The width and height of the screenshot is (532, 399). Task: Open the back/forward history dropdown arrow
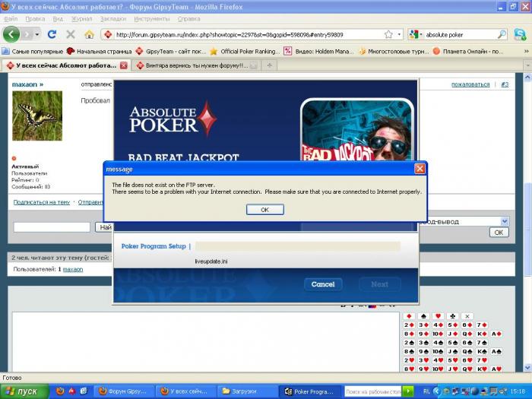(37, 34)
